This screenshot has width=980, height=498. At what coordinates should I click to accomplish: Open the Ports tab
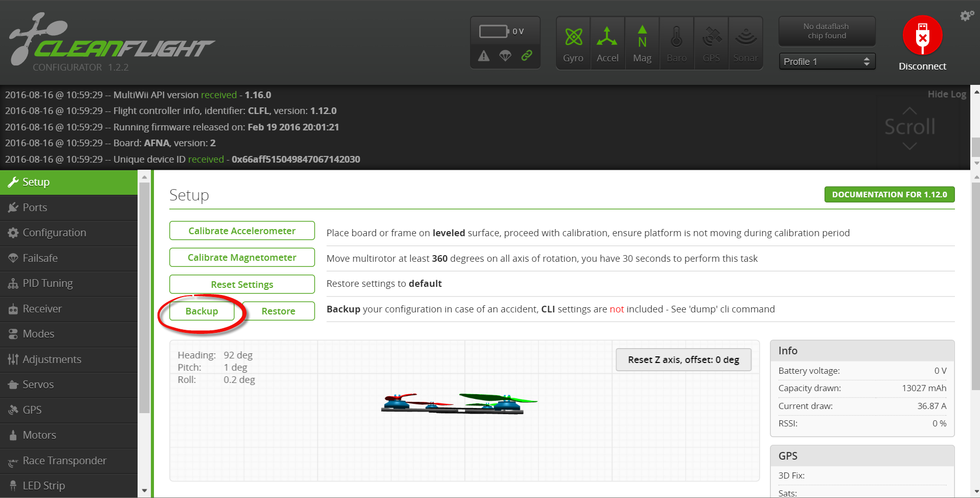[69, 208]
